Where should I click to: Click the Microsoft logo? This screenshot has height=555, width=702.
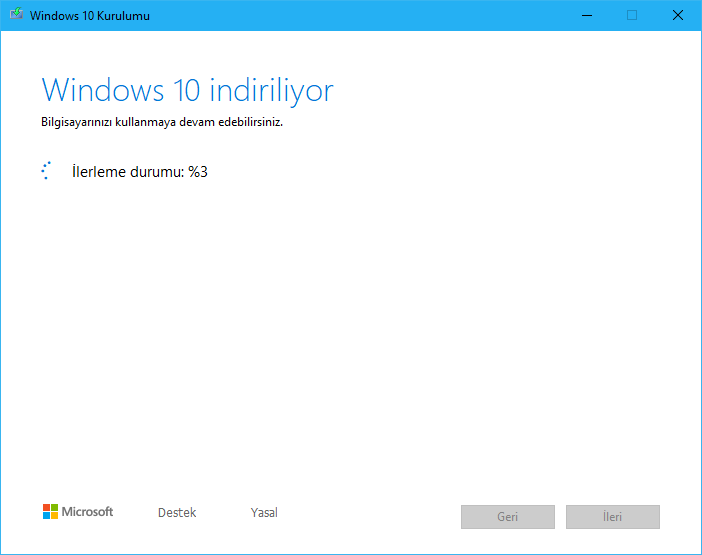[78, 512]
